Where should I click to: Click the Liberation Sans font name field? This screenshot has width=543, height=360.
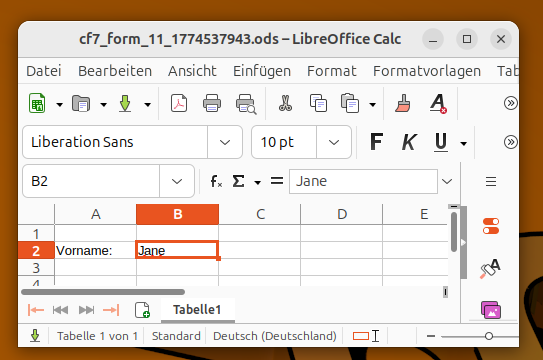coord(115,142)
